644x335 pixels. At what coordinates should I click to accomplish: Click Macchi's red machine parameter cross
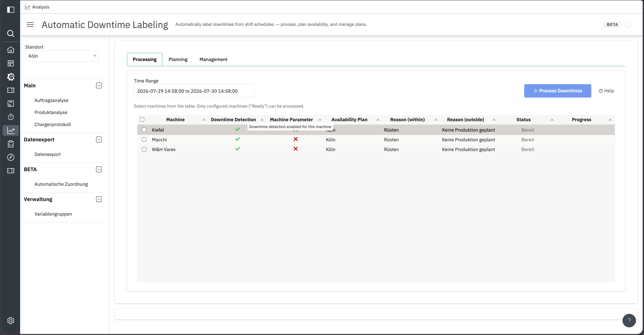coord(296,139)
